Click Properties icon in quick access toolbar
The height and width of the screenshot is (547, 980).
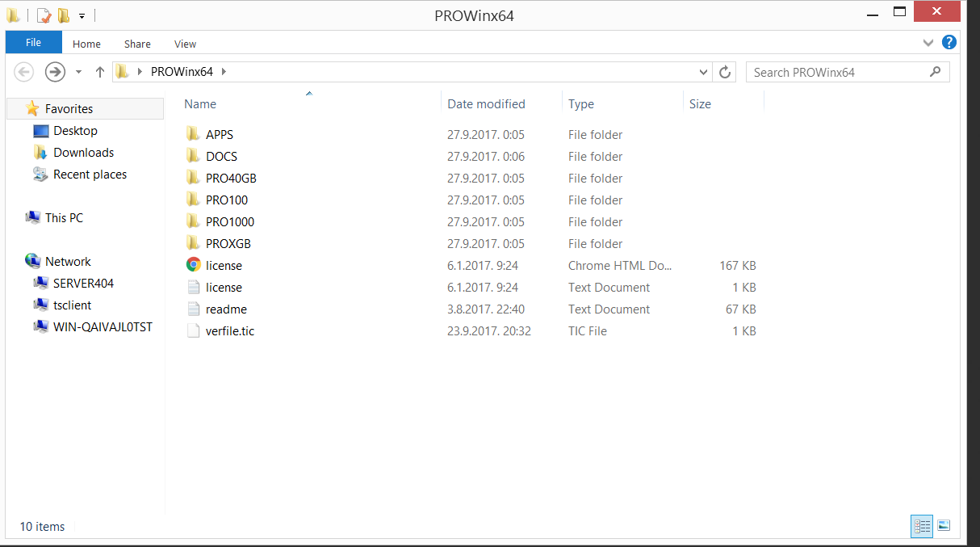(x=44, y=15)
